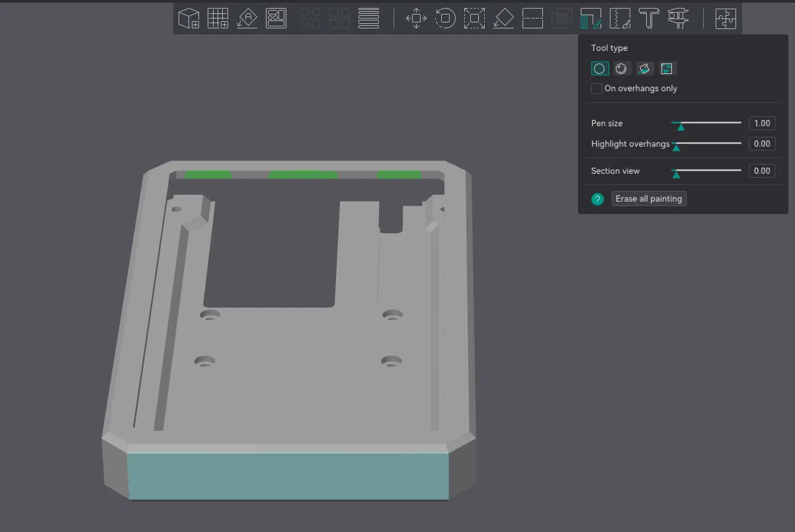This screenshot has width=795, height=532.
Task: Adjust the Section view slider
Action: [706, 172]
